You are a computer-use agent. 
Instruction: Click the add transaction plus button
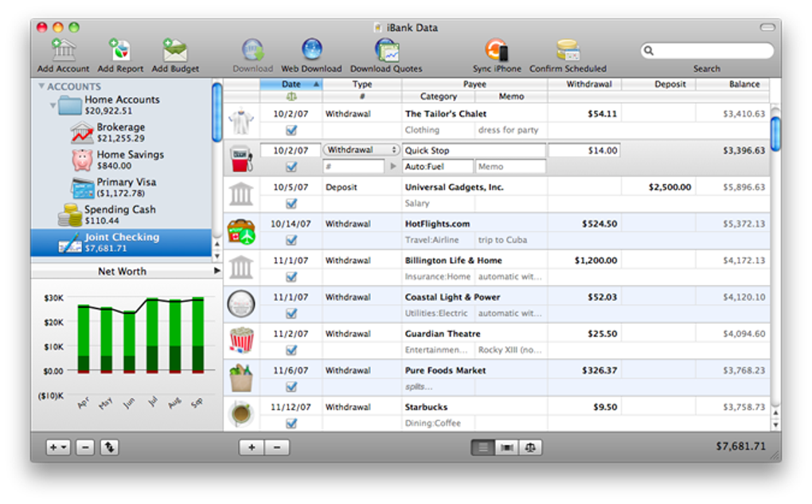(x=252, y=447)
